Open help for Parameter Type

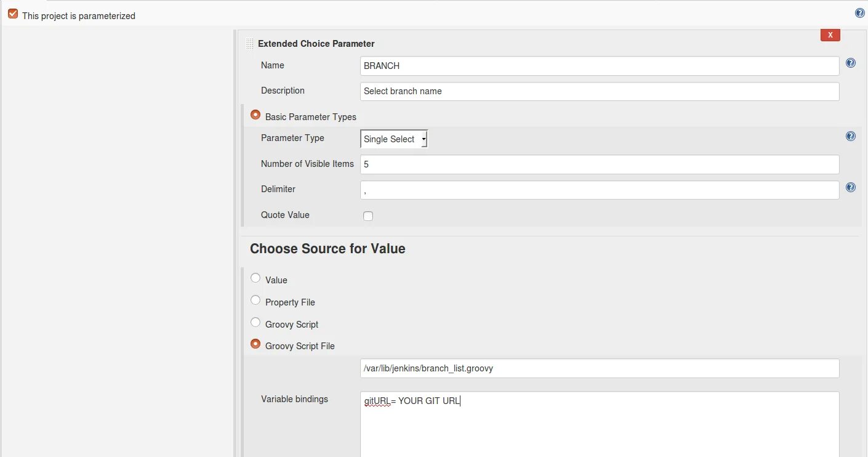click(x=851, y=136)
